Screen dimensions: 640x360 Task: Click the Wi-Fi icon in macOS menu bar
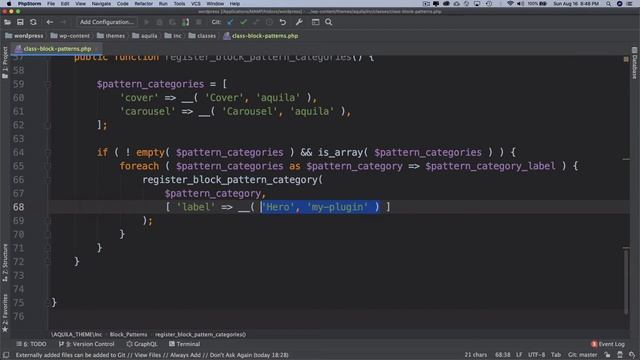point(510,4)
